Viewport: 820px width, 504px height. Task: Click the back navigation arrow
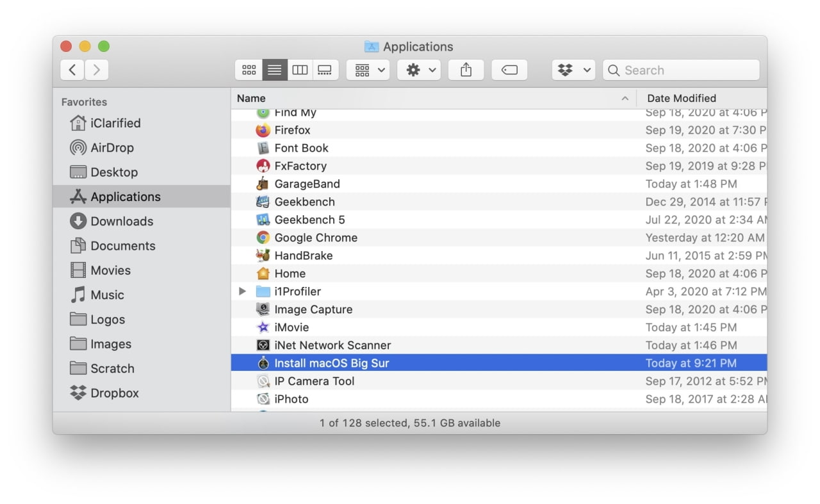pyautogui.click(x=72, y=69)
